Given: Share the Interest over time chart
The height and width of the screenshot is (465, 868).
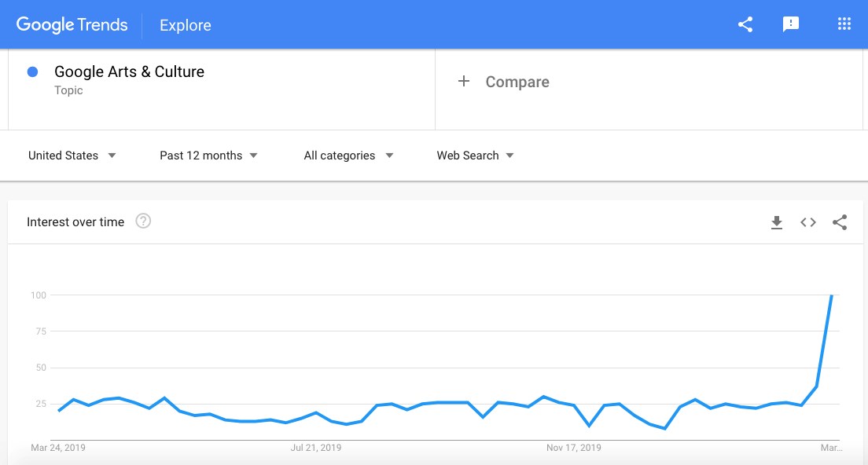Looking at the screenshot, I should [x=840, y=222].
